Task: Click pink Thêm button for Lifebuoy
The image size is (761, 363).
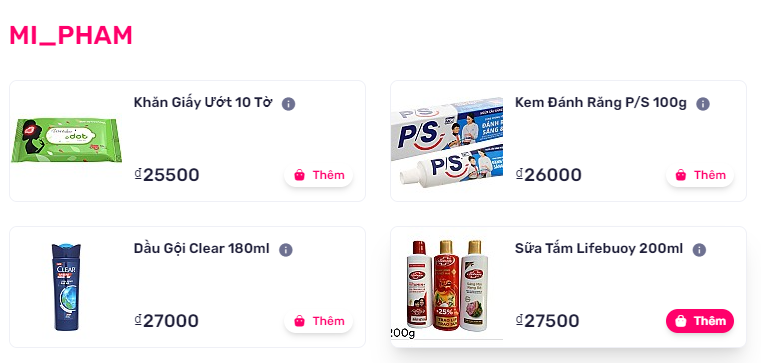Action: coord(700,321)
